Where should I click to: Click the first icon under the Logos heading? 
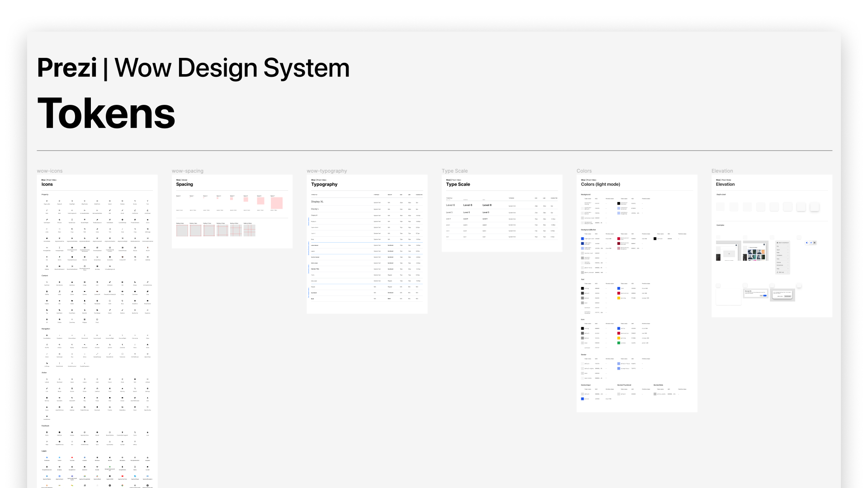point(47,458)
